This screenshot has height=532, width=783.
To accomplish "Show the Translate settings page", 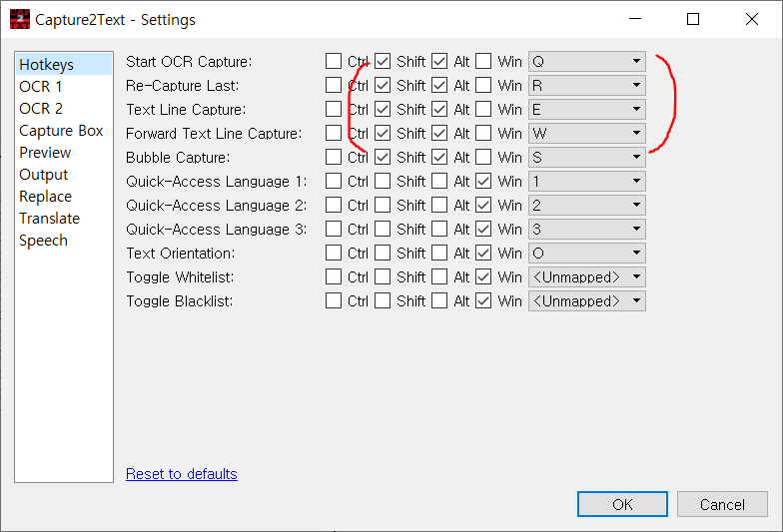I will [x=64, y=218].
